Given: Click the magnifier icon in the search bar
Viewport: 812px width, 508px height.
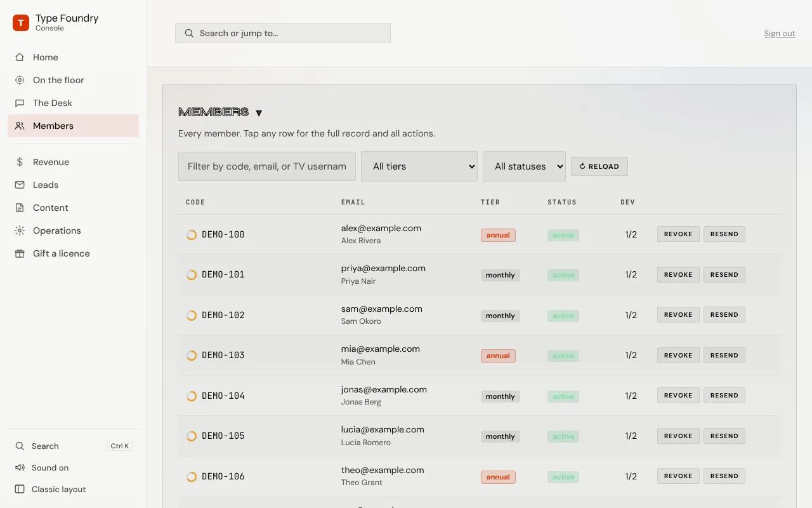Looking at the screenshot, I should pyautogui.click(x=189, y=33).
